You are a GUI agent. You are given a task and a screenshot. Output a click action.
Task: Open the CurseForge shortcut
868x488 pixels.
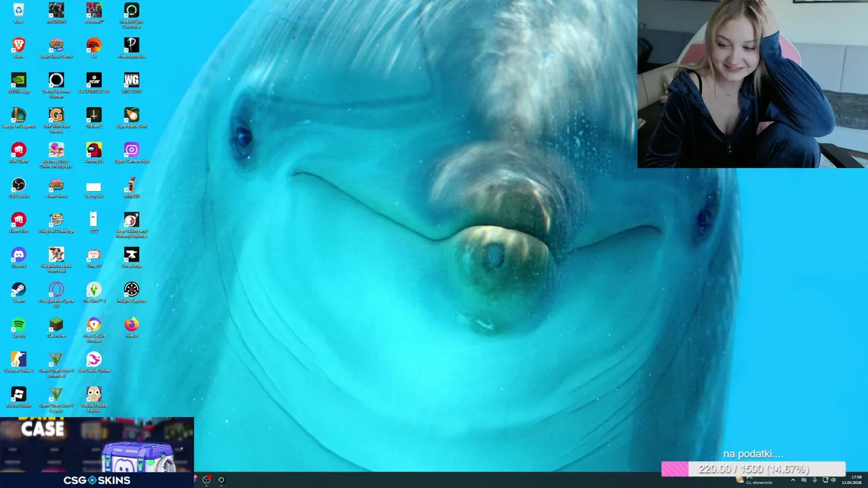(132, 258)
